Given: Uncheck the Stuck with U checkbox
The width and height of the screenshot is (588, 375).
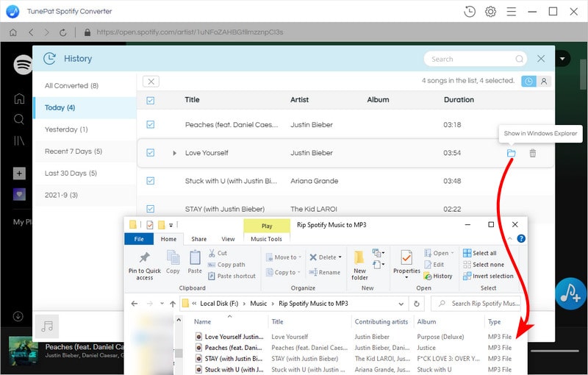Looking at the screenshot, I should point(151,181).
